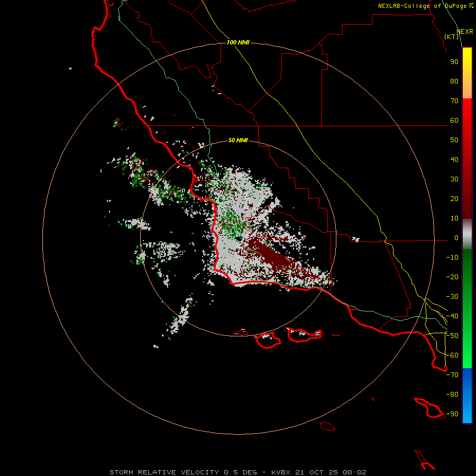Click the '-30' label on the velocity legend
This screenshot has height=476, width=476.
[x=452, y=297]
